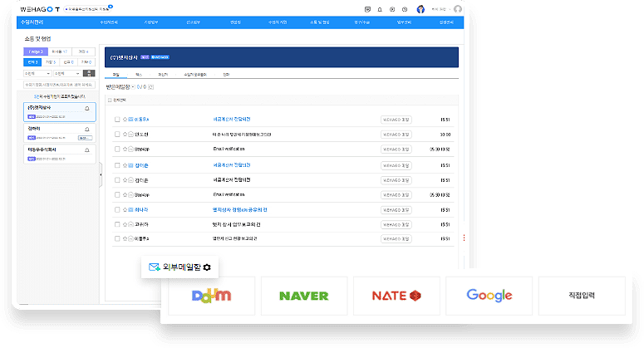The height and width of the screenshot is (348, 644).
Task: Select the T edge 3 tab
Action: [x=36, y=51]
